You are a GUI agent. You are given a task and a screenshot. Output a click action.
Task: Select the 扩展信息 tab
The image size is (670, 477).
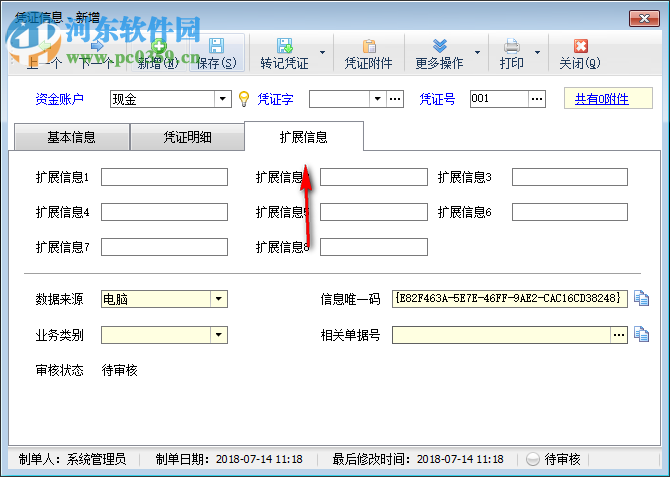[x=304, y=137]
